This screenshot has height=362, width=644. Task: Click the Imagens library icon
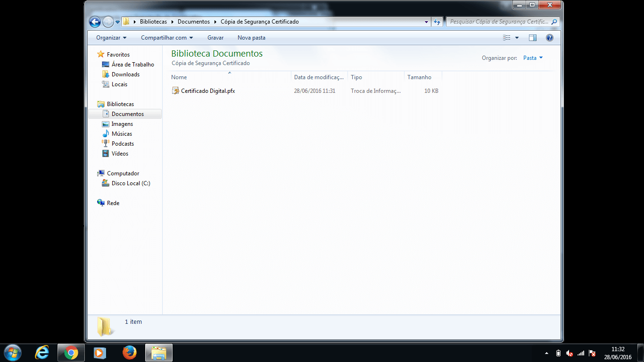coord(106,124)
